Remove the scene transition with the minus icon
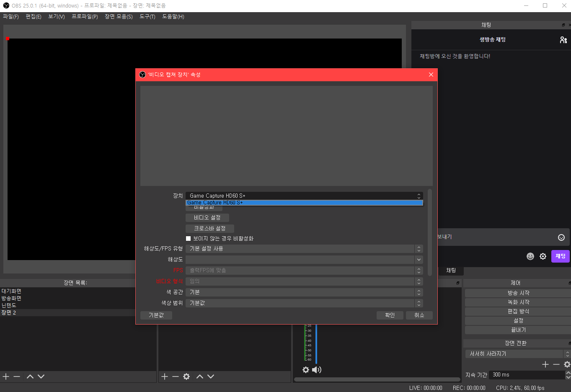The height and width of the screenshot is (392, 571). point(556,364)
